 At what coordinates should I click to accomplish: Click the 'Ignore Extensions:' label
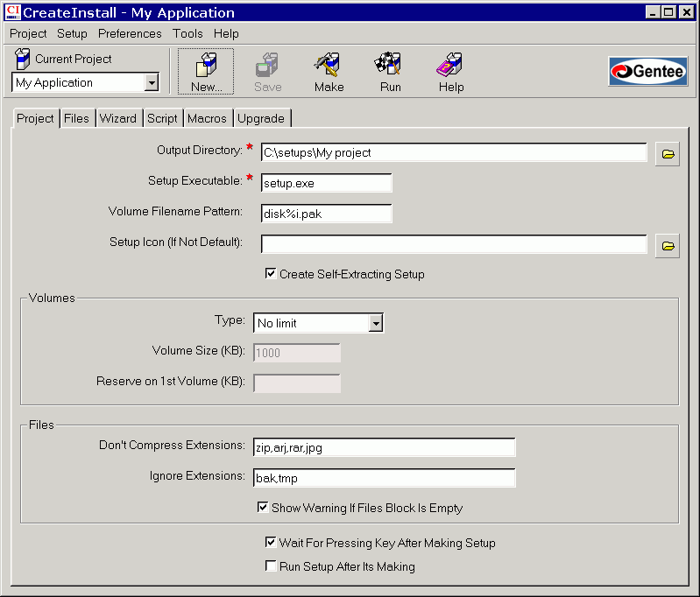tap(197, 475)
